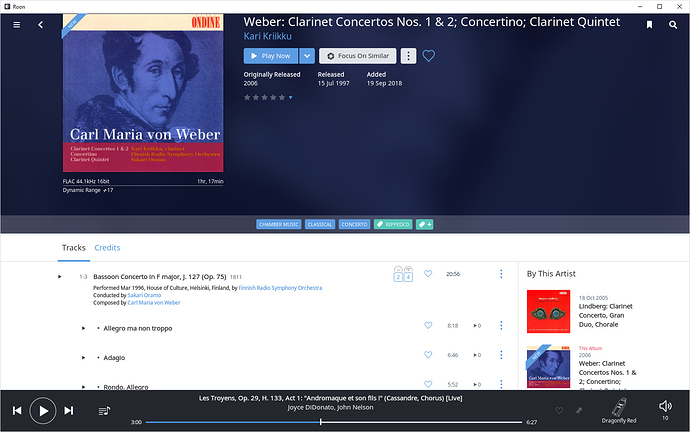Open Allegro ma non troppo options menu

tap(501, 325)
